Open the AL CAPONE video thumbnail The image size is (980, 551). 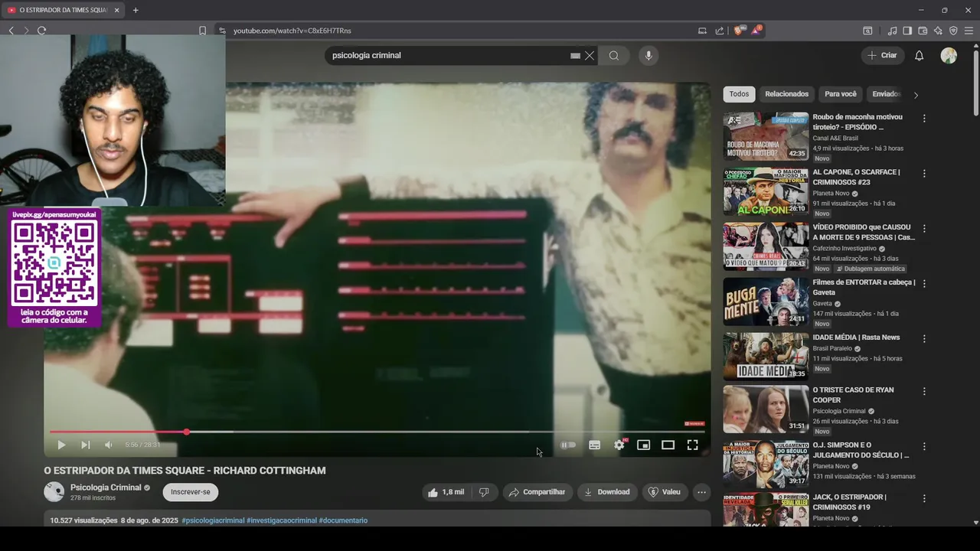(x=766, y=191)
